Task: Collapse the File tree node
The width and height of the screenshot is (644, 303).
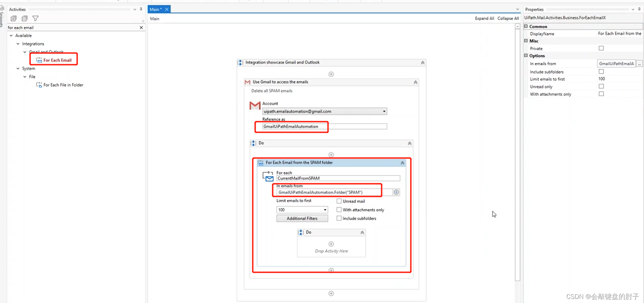Action: (x=25, y=77)
